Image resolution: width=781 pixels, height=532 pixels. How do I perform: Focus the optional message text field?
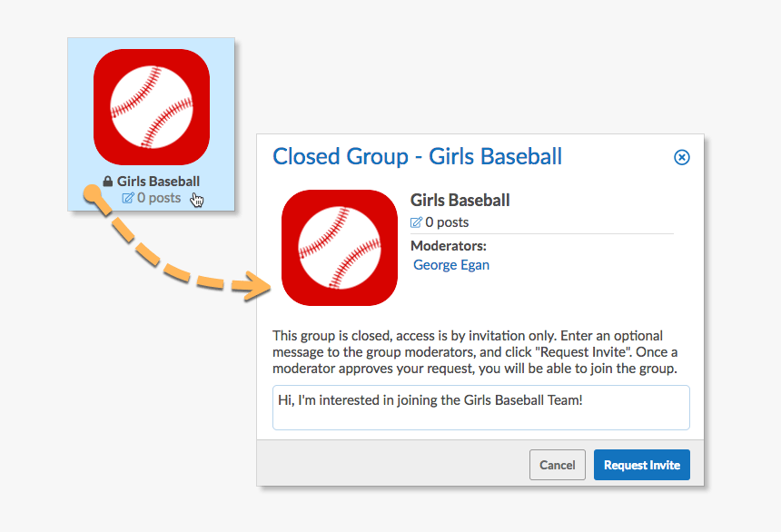point(480,408)
